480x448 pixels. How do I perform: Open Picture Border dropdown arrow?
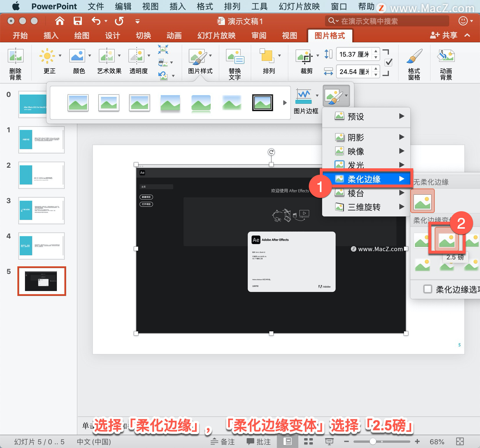coord(317,96)
